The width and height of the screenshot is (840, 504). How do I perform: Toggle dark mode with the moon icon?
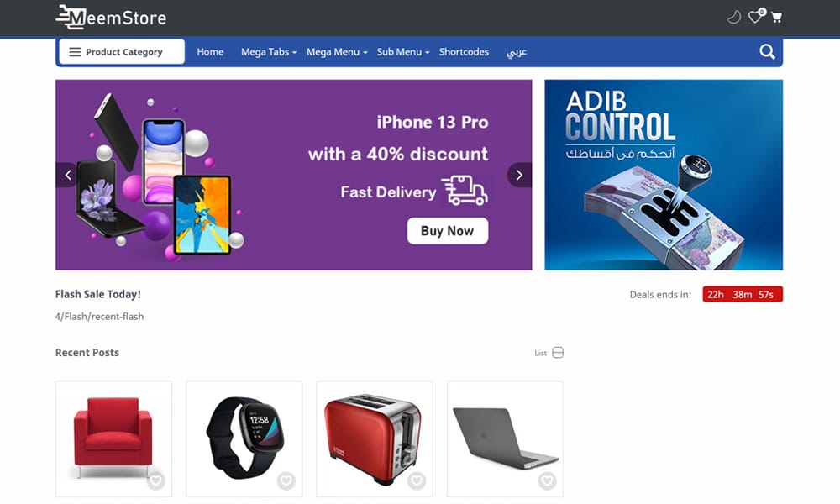click(x=734, y=17)
